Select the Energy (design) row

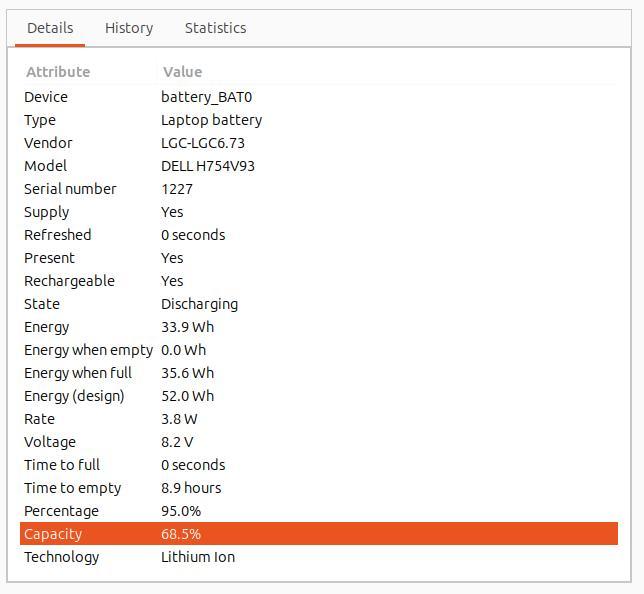[x=319, y=396]
